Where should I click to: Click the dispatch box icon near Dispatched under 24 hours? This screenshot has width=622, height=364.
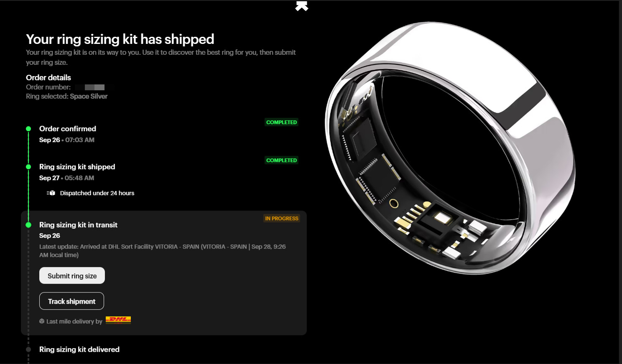[x=51, y=193]
